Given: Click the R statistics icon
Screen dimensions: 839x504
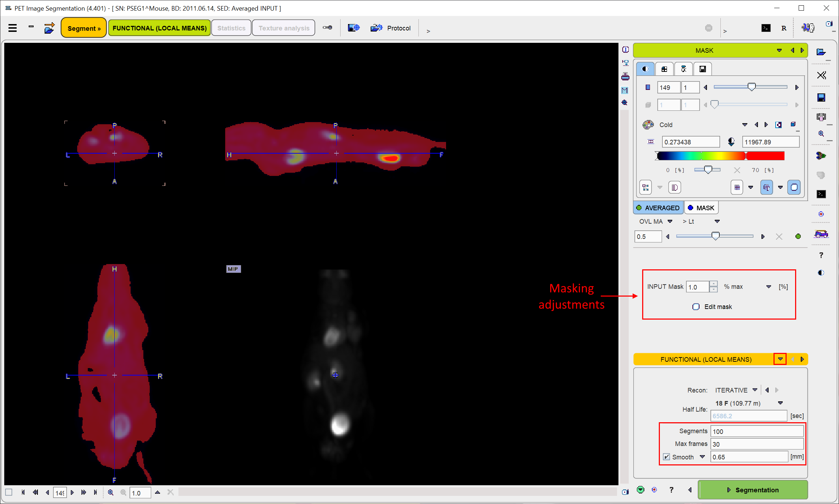Looking at the screenshot, I should tap(784, 28).
